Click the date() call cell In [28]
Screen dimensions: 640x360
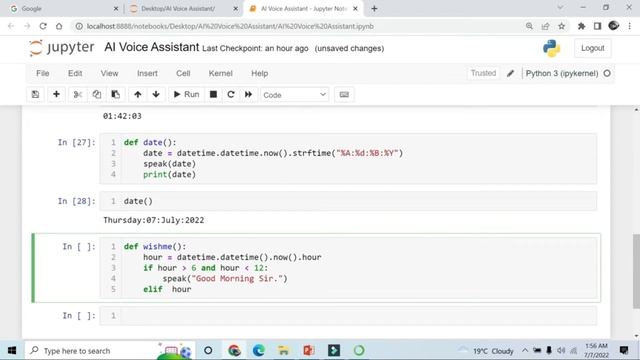[348, 201]
